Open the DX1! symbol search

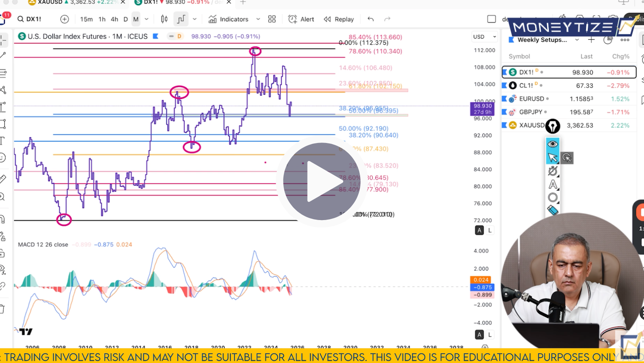click(29, 19)
